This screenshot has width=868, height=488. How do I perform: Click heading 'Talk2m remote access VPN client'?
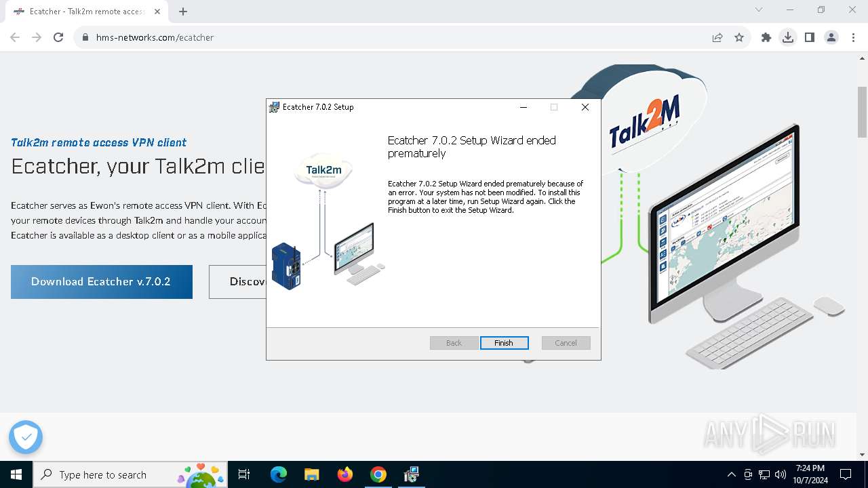coord(99,142)
